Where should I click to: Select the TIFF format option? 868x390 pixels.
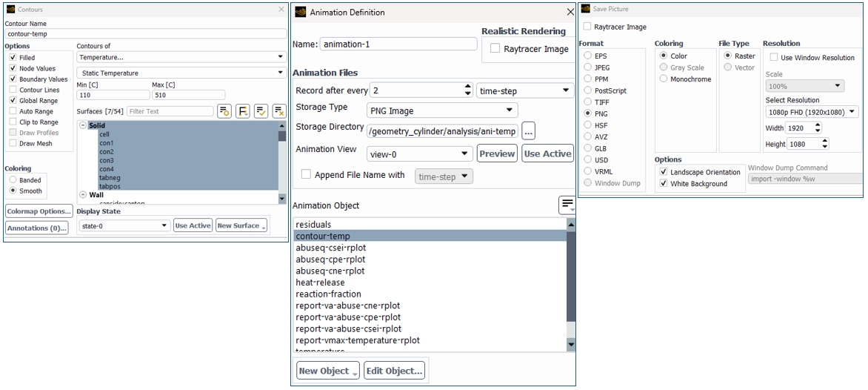[x=587, y=102]
